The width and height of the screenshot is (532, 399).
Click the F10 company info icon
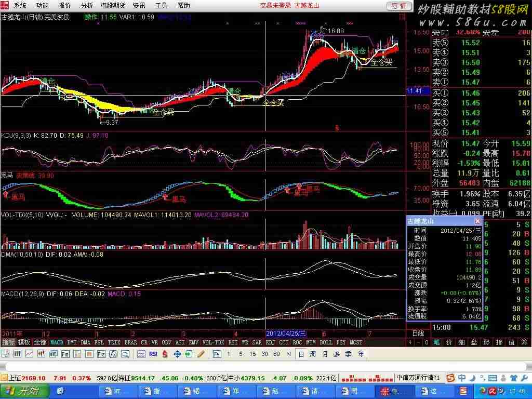coord(65,354)
